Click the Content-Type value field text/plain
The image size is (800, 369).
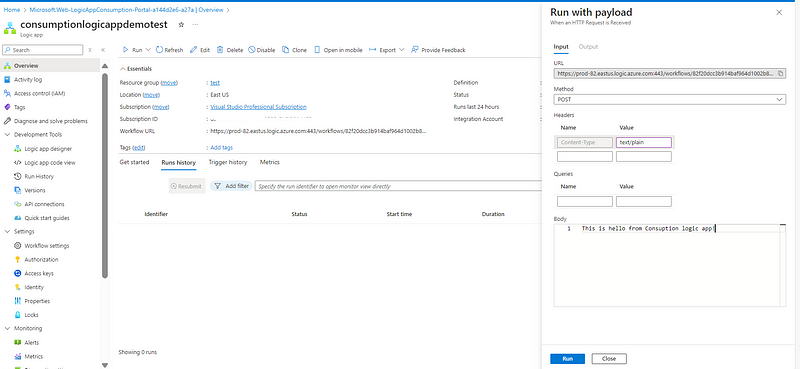click(x=644, y=143)
